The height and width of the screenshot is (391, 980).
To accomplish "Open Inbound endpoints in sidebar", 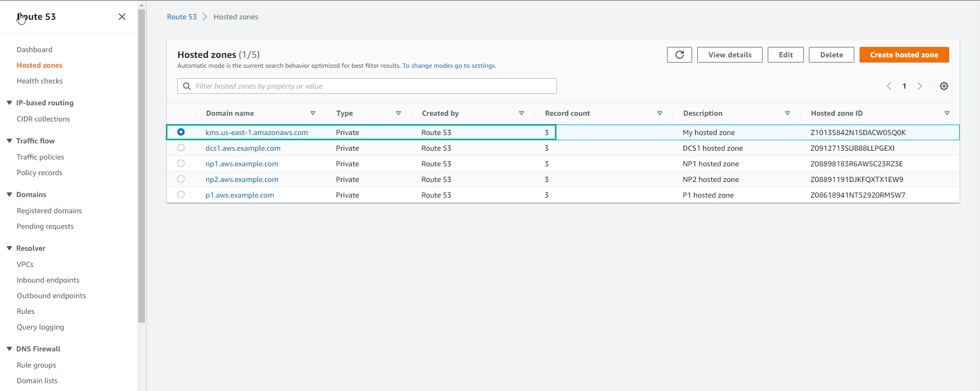I will (48, 280).
